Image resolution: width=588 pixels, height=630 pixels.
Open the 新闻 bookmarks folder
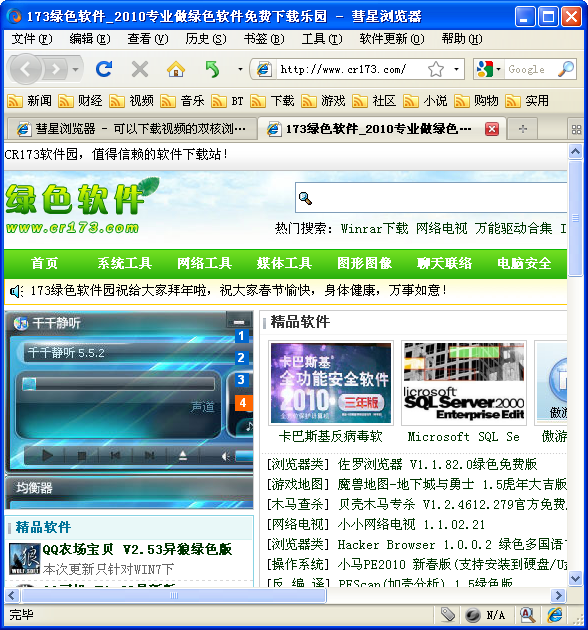coord(29,101)
